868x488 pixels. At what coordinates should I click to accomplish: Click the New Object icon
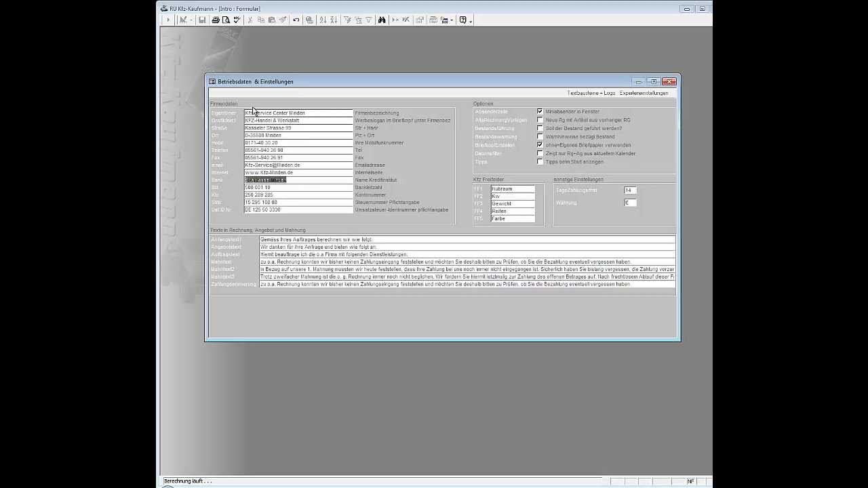click(x=444, y=20)
